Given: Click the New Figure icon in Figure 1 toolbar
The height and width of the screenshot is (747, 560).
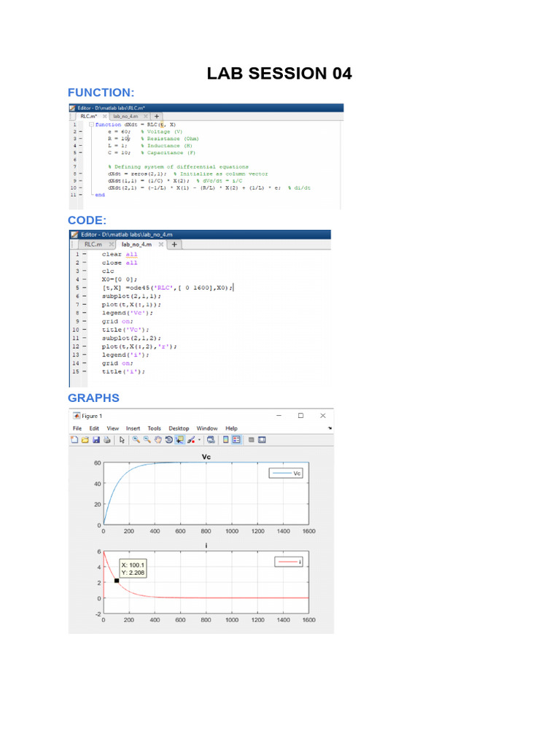Looking at the screenshot, I should [74, 440].
